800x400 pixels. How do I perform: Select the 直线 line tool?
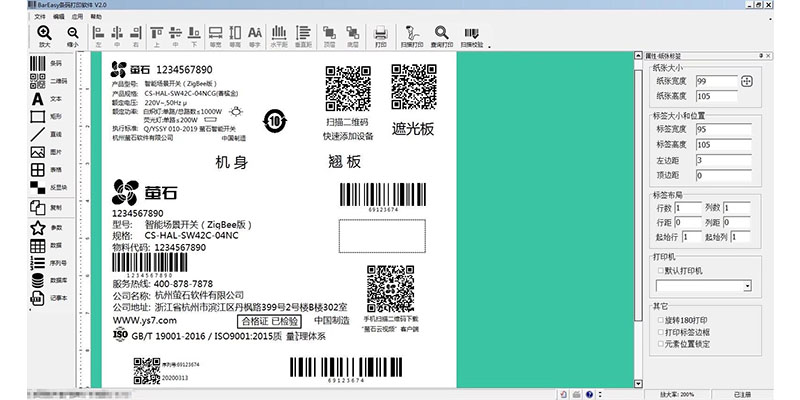(46, 134)
